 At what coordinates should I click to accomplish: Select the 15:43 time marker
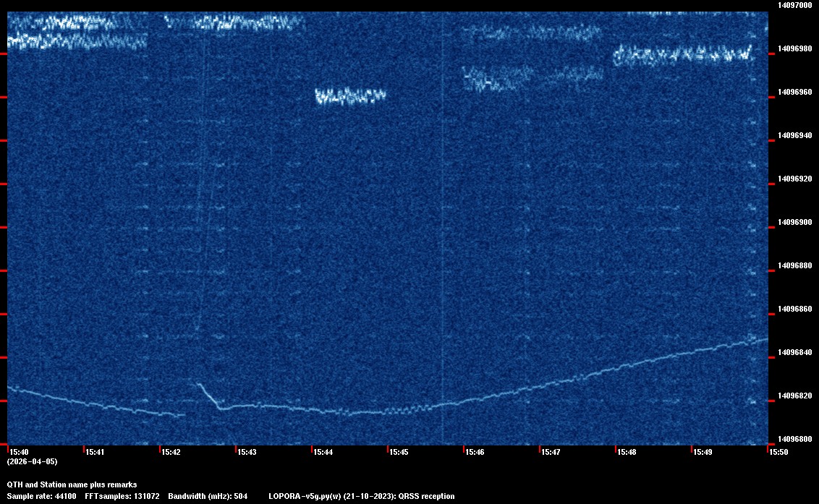246,452
